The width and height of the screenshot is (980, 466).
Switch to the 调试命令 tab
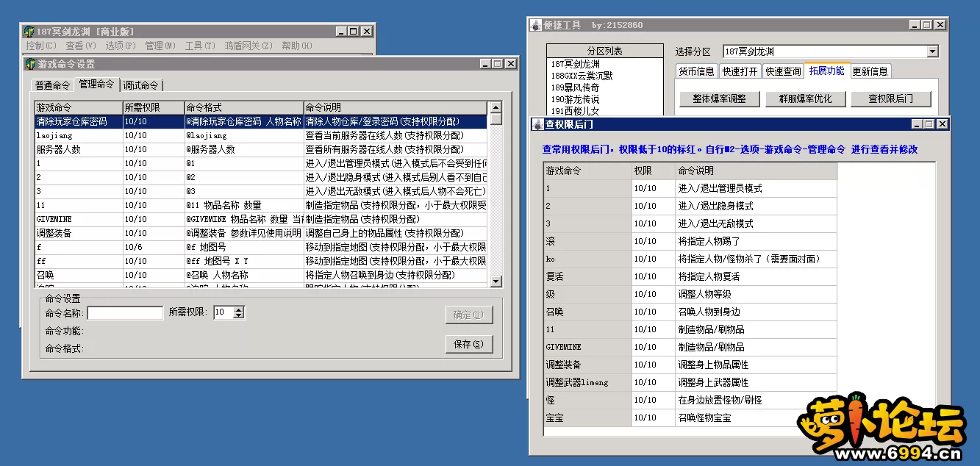[x=141, y=85]
